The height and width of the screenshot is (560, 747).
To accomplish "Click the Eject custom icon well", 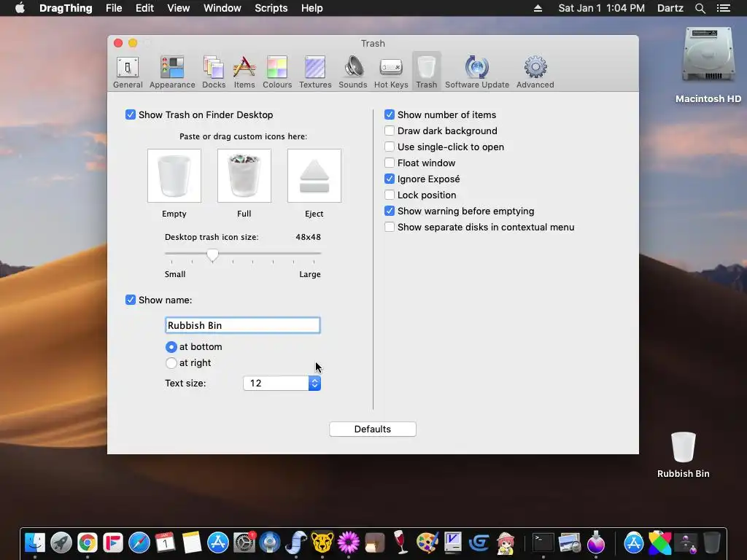I will point(314,176).
